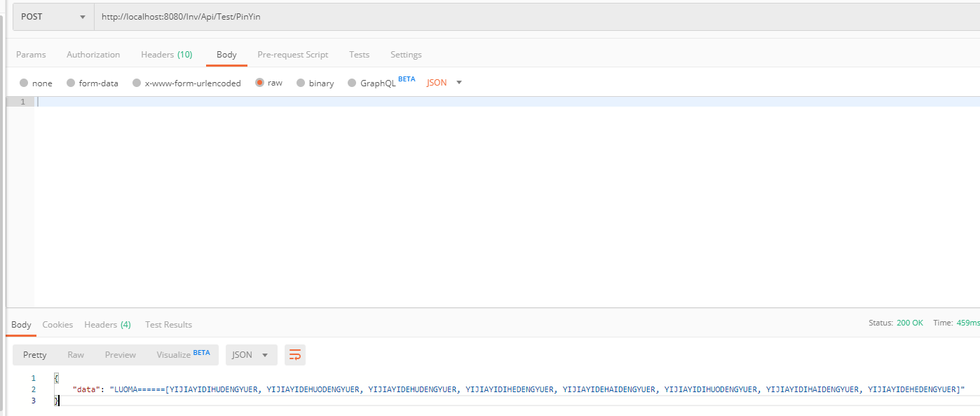Click response line number 1
This screenshot has height=416, width=980.
pyautogui.click(x=33, y=378)
